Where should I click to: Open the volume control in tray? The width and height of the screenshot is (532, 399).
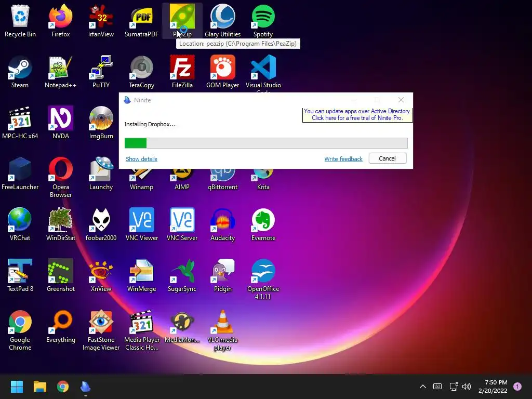467,387
